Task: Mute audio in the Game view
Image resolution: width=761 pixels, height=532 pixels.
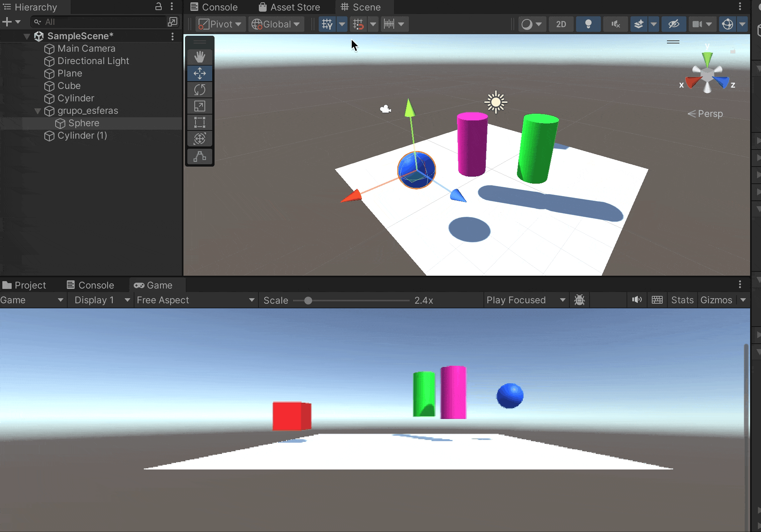Action: pos(637,300)
